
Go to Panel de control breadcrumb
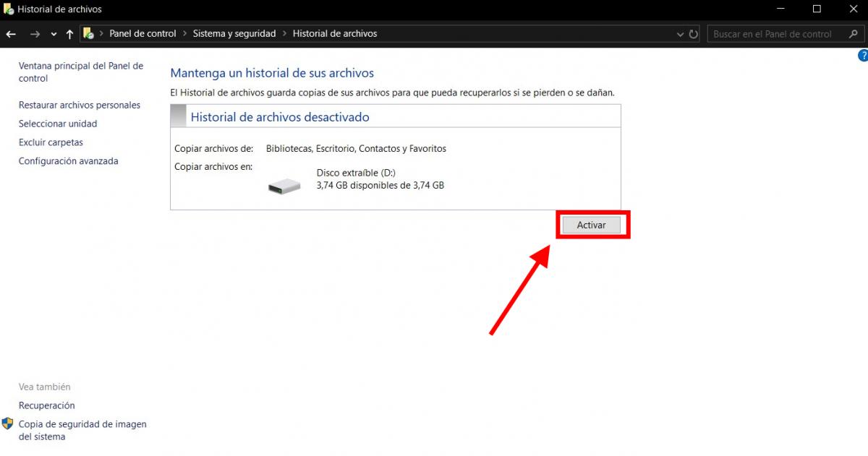tap(142, 33)
